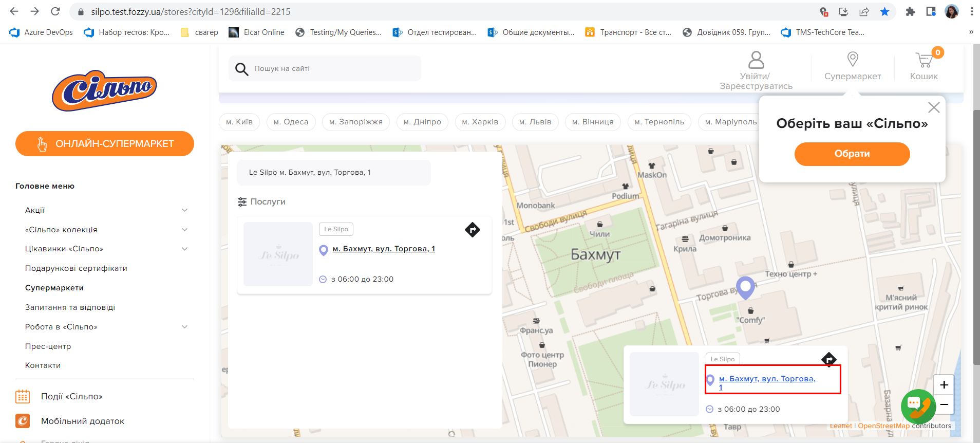The image size is (980, 443).
Task: Click the purple map marker pin
Action: click(745, 287)
